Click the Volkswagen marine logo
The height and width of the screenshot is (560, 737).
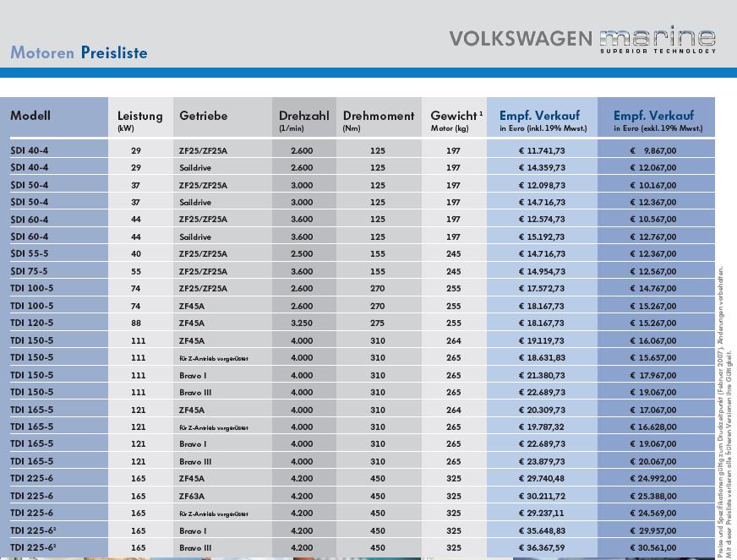pyautogui.click(x=582, y=39)
